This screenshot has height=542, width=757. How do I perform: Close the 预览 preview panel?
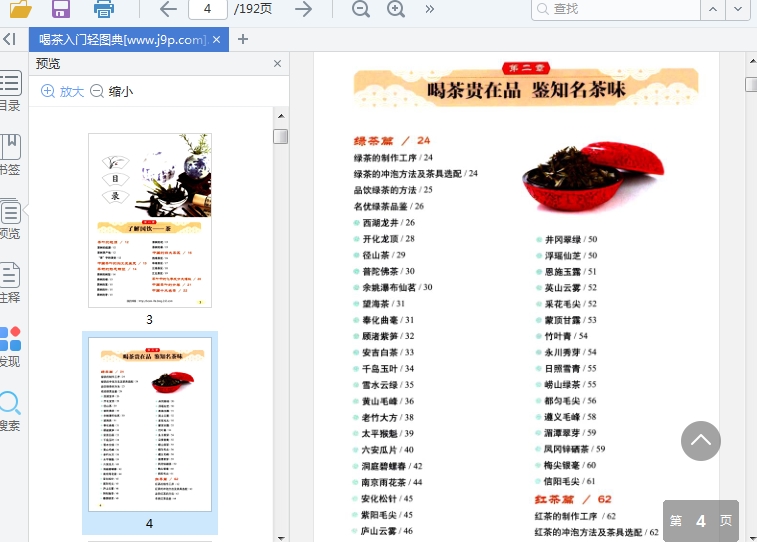click(x=277, y=64)
